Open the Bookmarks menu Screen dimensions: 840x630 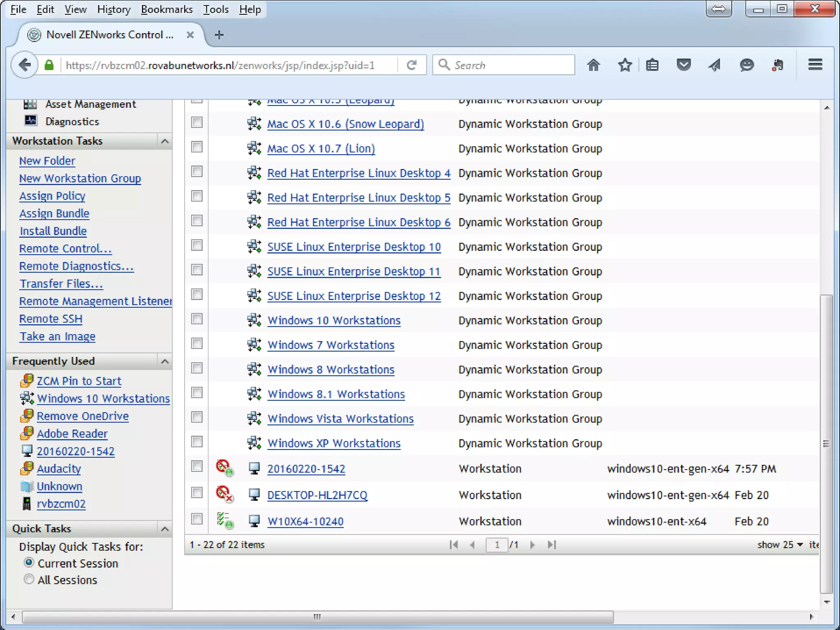coord(167,9)
